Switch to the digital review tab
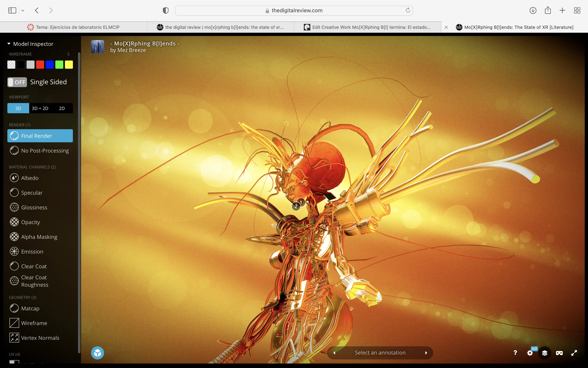The width and height of the screenshot is (588, 368). (220, 27)
